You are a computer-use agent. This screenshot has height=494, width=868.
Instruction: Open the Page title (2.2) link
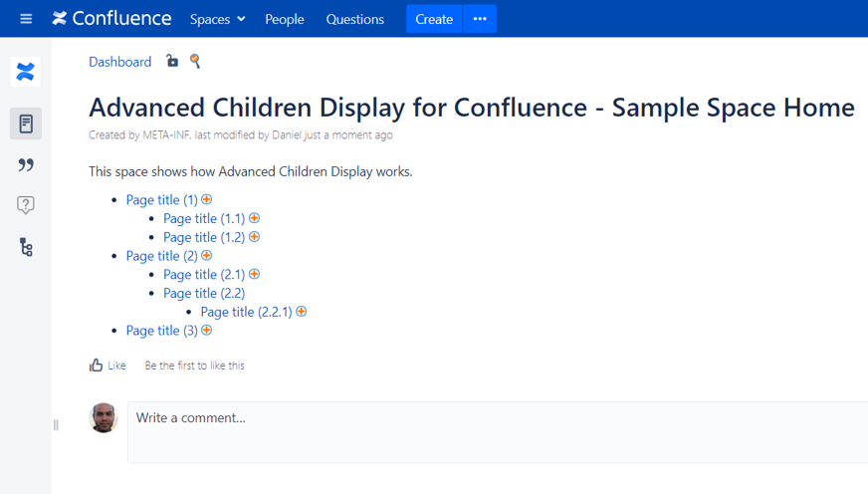click(x=204, y=293)
